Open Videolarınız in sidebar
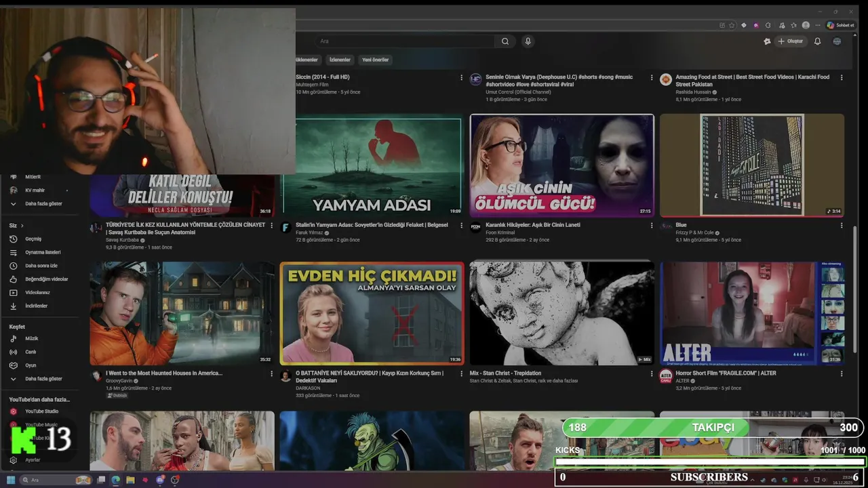 [x=41, y=293]
